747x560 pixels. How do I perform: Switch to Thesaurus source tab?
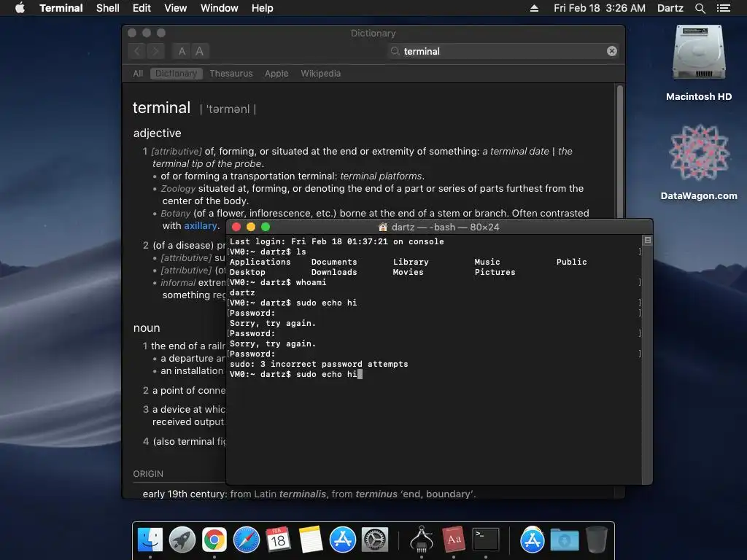click(x=231, y=74)
